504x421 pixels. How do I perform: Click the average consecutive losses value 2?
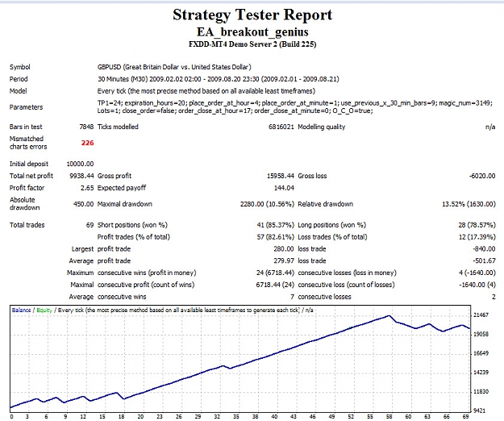pyautogui.click(x=494, y=297)
